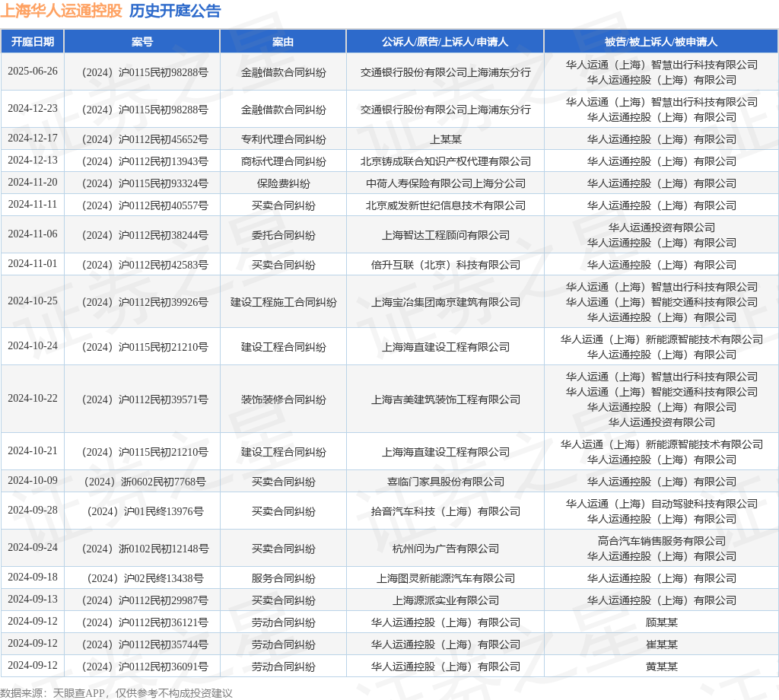Select the 被告/被上诉人/被申请人 column header
The height and width of the screenshot is (700, 779).
661,42
